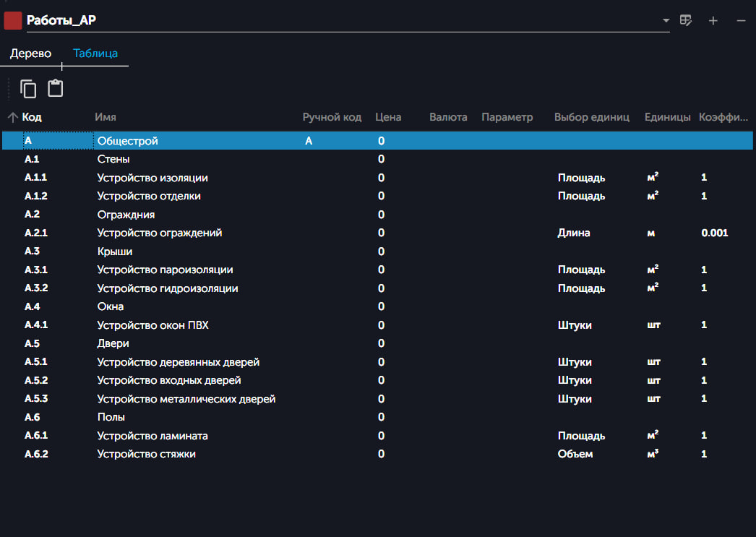Select Устройство окон ПВХ row
The height and width of the screenshot is (537, 756).
(153, 325)
